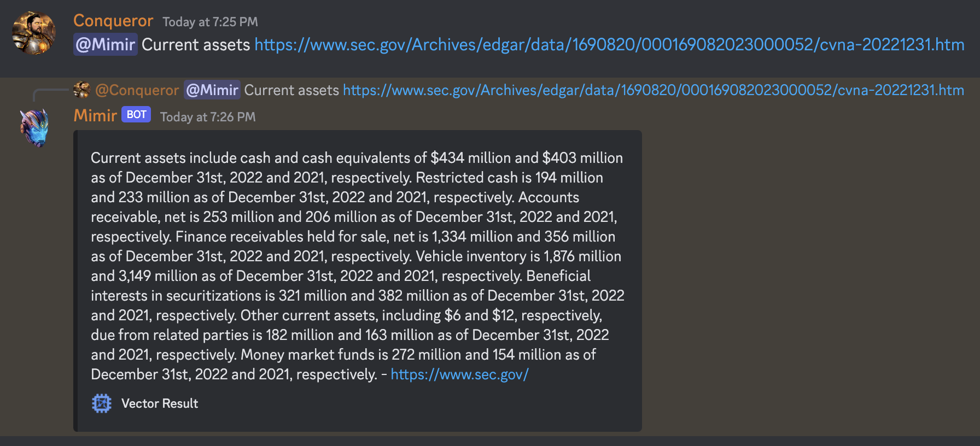
Task: Click the @Mimir mention in Conqueror's message
Action: coord(106,44)
